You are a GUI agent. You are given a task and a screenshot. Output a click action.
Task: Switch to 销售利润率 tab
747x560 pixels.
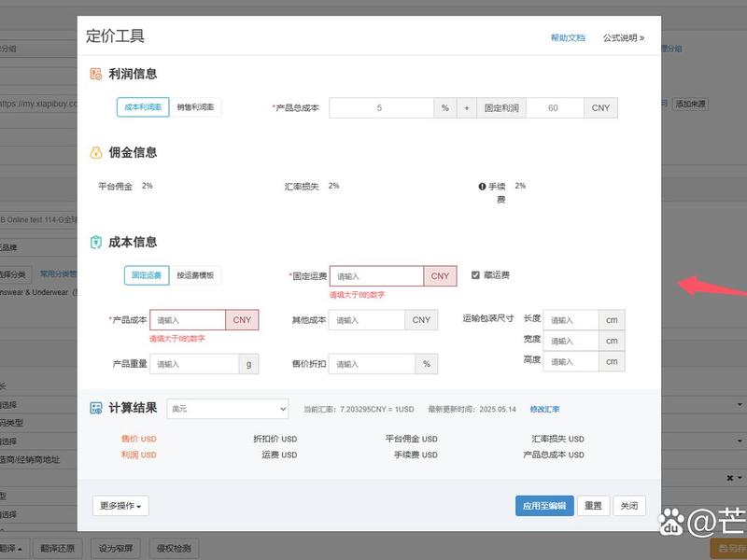(x=195, y=107)
